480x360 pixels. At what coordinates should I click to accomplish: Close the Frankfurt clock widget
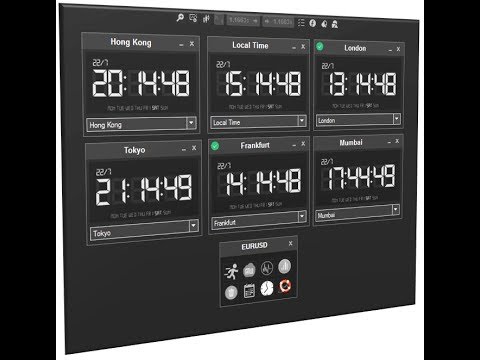pos(303,144)
